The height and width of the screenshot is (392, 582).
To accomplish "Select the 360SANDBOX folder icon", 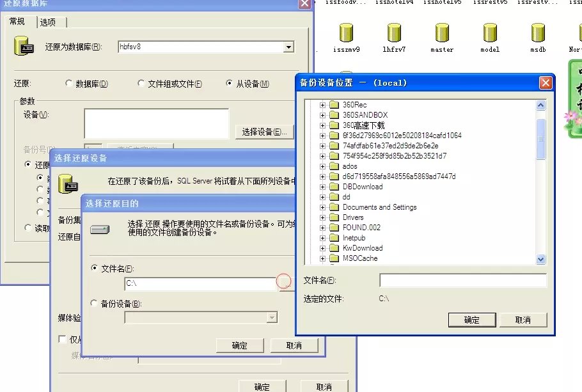I will point(334,115).
